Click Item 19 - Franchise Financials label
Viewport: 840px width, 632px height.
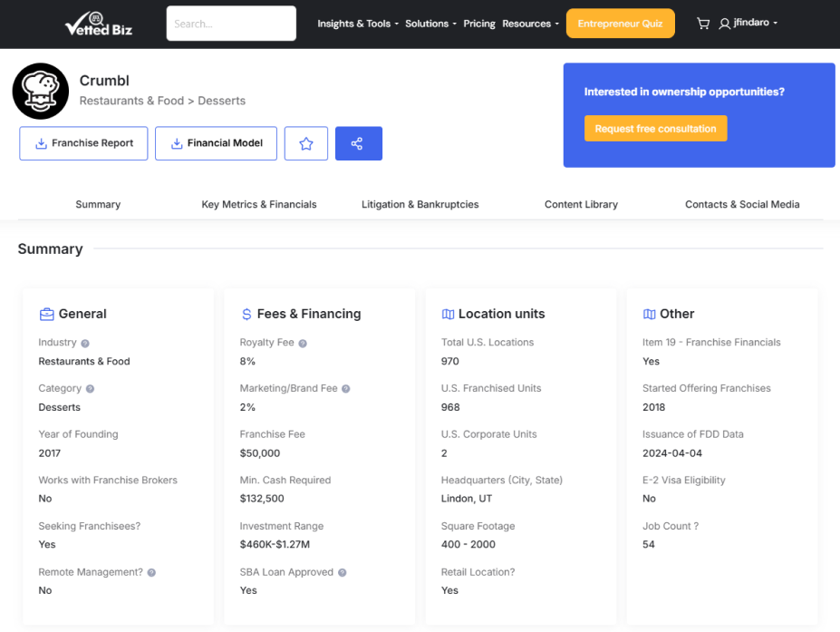711,342
